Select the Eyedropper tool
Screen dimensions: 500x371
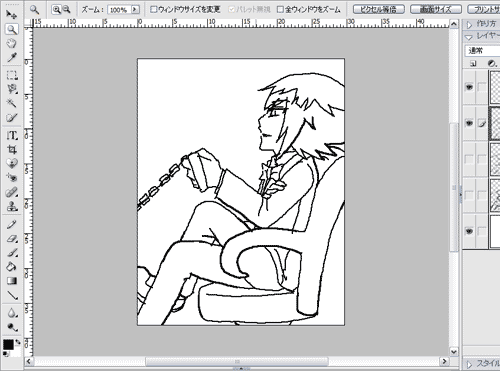pos(12,57)
